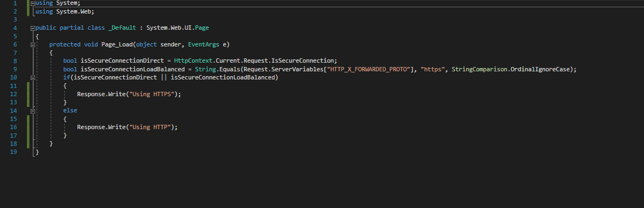Click the protected keyword
Screen dimensions: 644x208
tap(65, 44)
